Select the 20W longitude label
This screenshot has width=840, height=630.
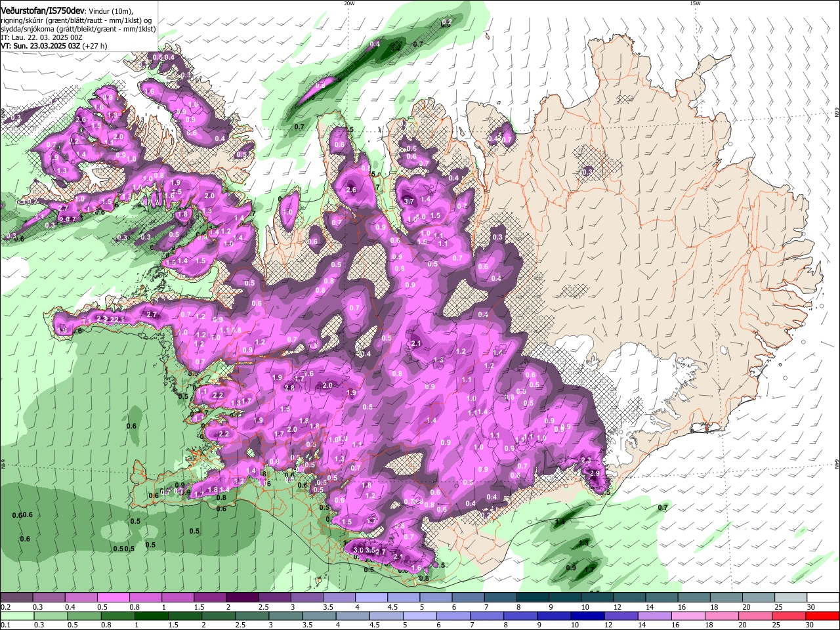click(349, 3)
